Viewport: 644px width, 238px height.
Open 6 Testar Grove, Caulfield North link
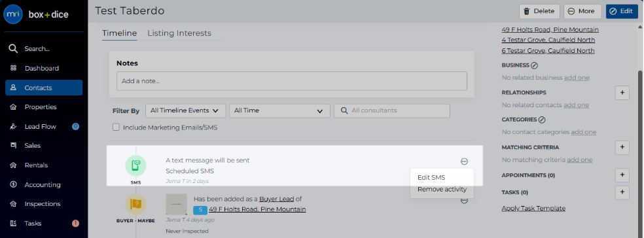pos(548,51)
